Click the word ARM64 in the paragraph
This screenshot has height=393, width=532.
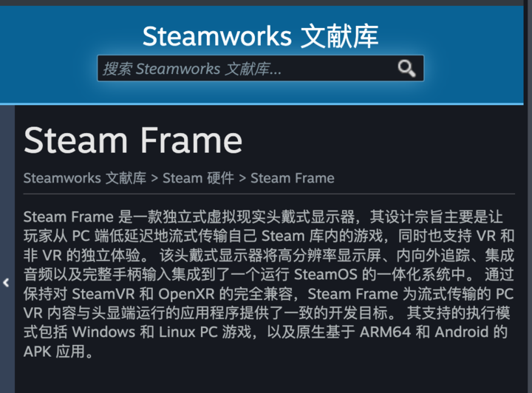point(385,332)
